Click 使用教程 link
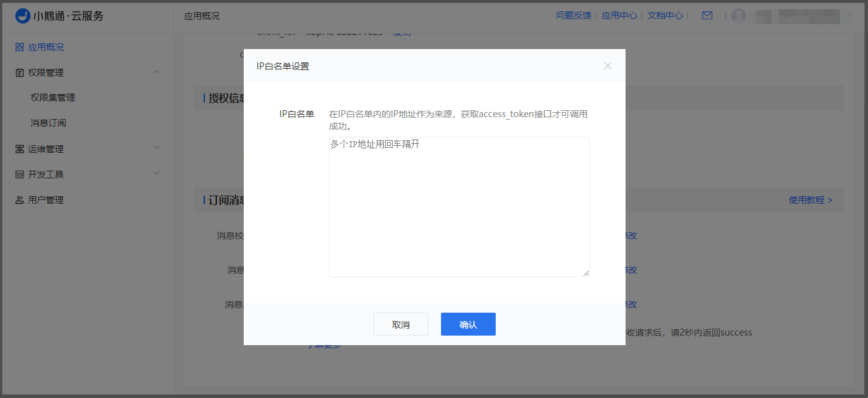868x398 pixels. tap(811, 200)
